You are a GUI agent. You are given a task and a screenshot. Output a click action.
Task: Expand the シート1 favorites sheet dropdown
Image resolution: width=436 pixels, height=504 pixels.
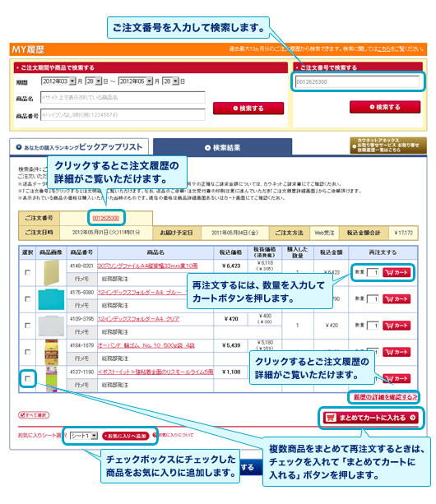click(84, 436)
